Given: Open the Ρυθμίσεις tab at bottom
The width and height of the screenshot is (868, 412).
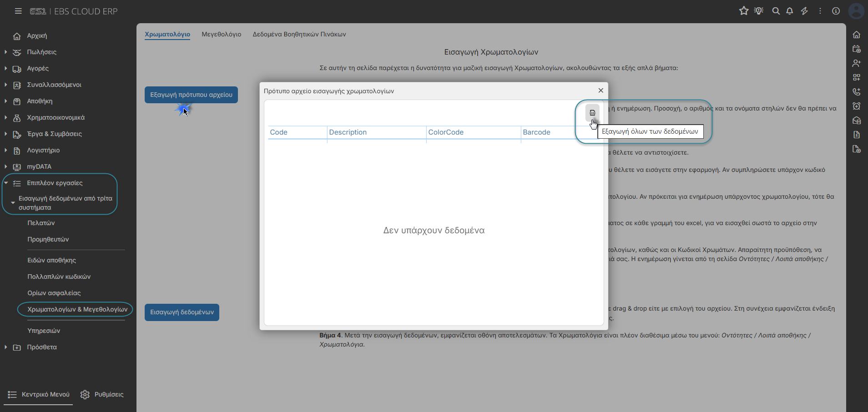Looking at the screenshot, I should pyautogui.click(x=102, y=395).
